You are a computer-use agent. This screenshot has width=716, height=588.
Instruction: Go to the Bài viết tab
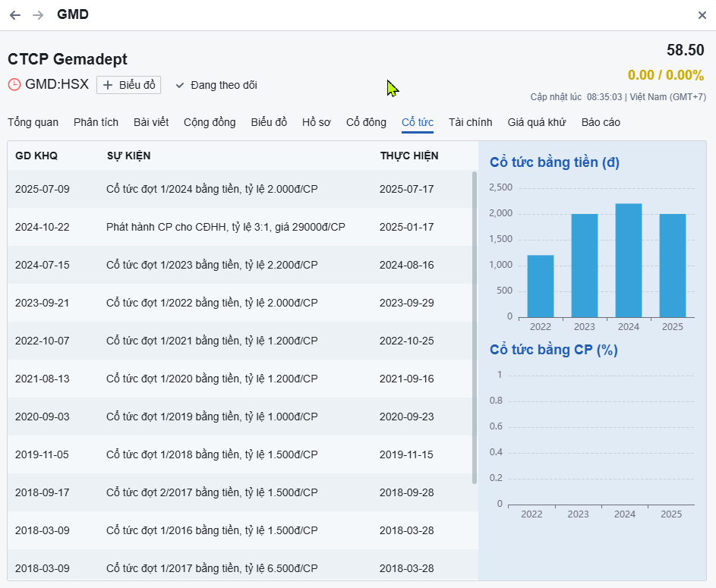(151, 122)
